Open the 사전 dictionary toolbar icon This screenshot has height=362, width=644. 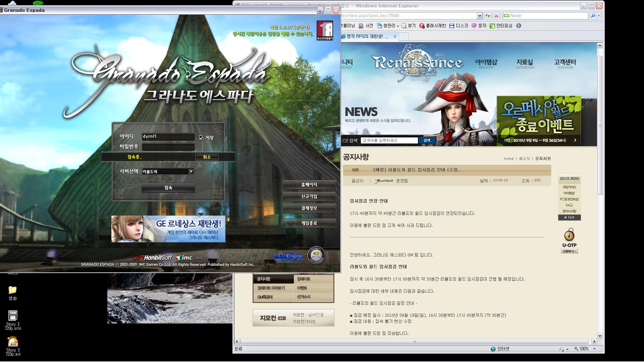click(366, 26)
